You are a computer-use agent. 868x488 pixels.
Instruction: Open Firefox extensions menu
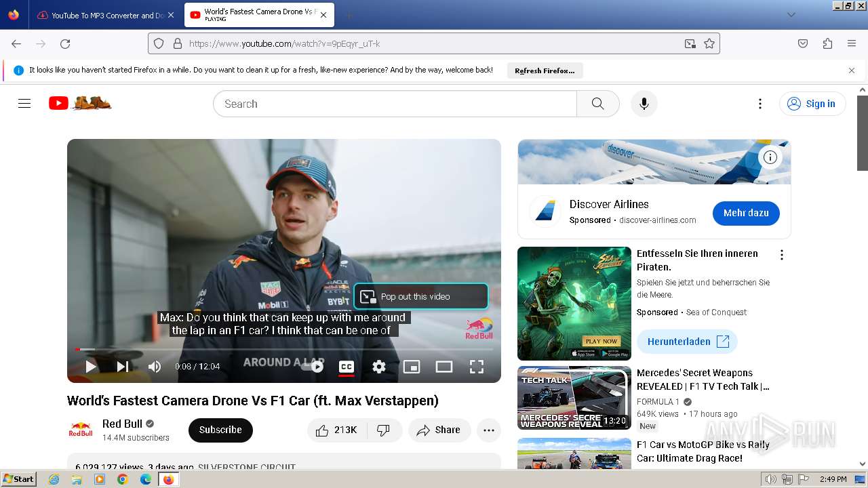click(x=827, y=43)
